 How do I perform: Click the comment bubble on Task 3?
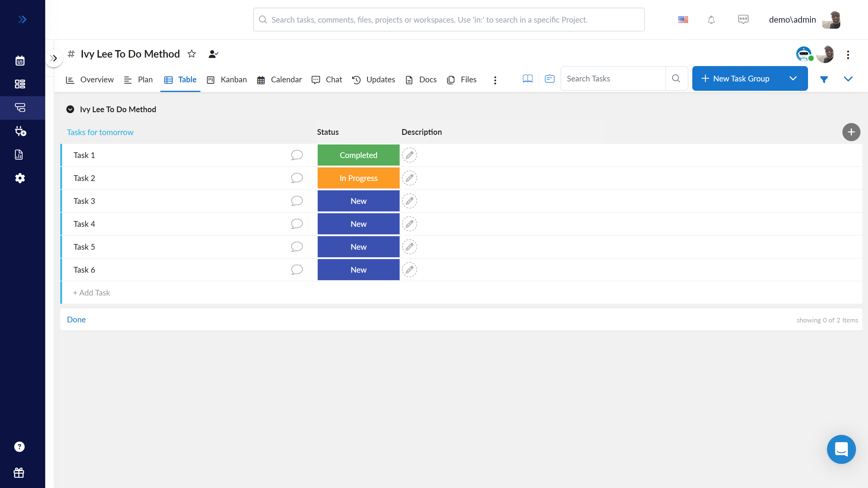(x=297, y=201)
